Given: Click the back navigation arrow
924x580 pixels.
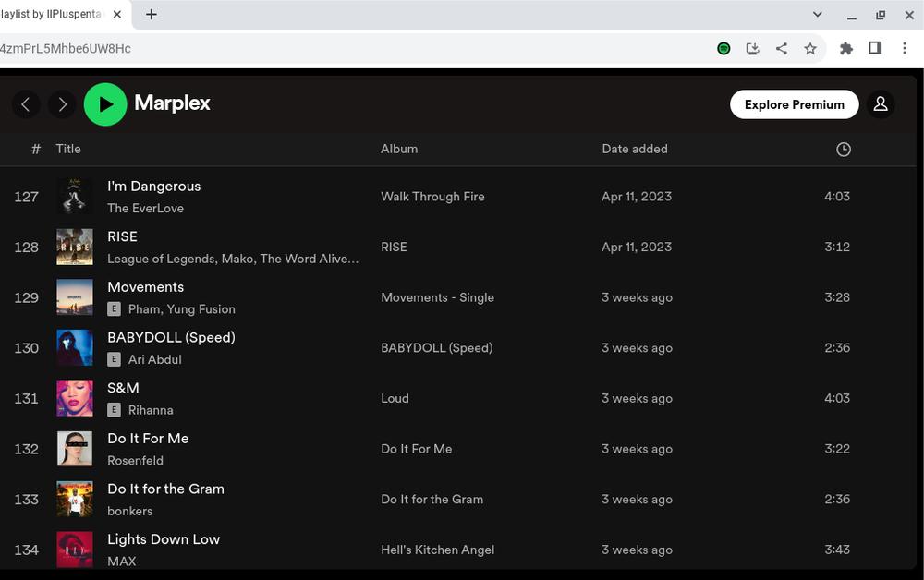Looking at the screenshot, I should pos(26,103).
